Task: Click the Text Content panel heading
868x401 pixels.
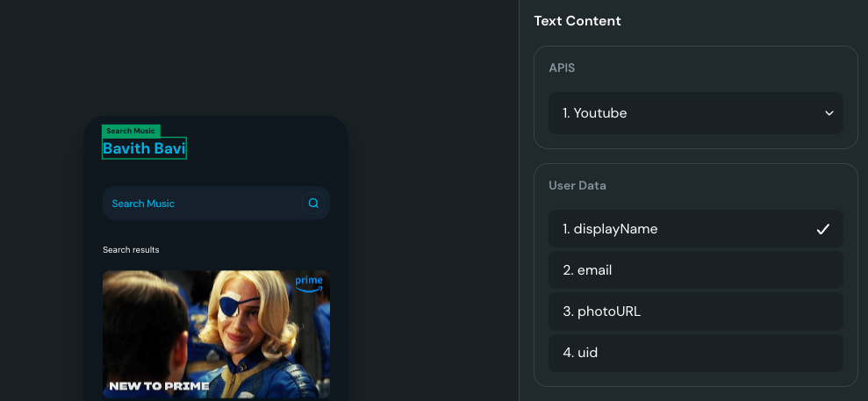Action: pos(577,21)
